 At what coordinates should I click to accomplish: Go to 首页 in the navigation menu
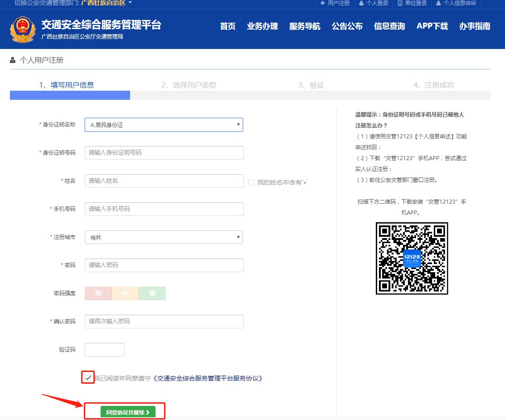click(x=228, y=26)
